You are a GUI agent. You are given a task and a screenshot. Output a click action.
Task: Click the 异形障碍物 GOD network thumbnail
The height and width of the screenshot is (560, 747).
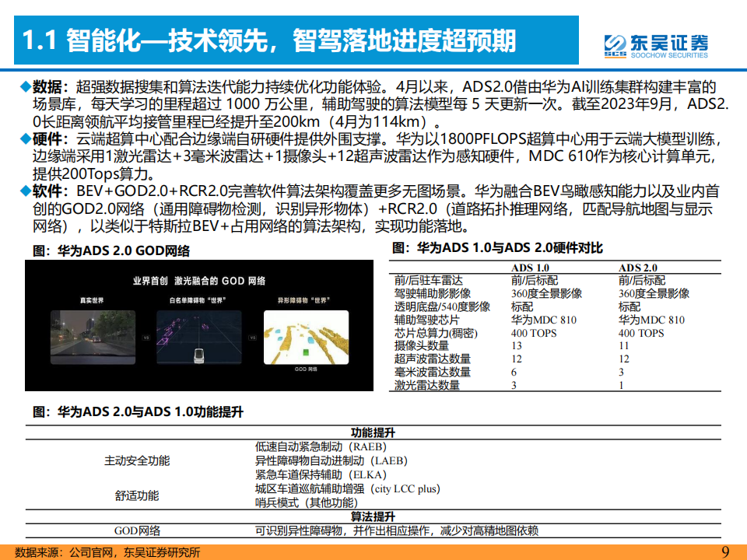[306, 337]
